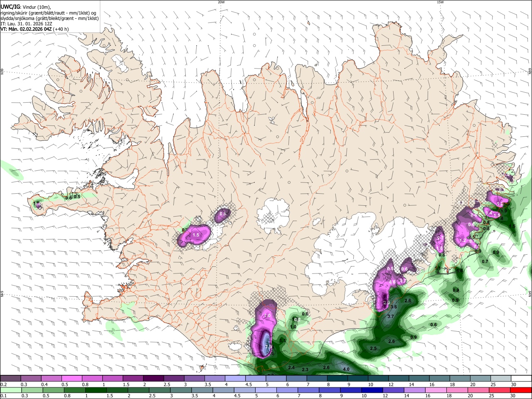Select the lavender 4–4.5 swatch in upper legend
The width and height of the screenshot is (532, 399).
(235, 378)
